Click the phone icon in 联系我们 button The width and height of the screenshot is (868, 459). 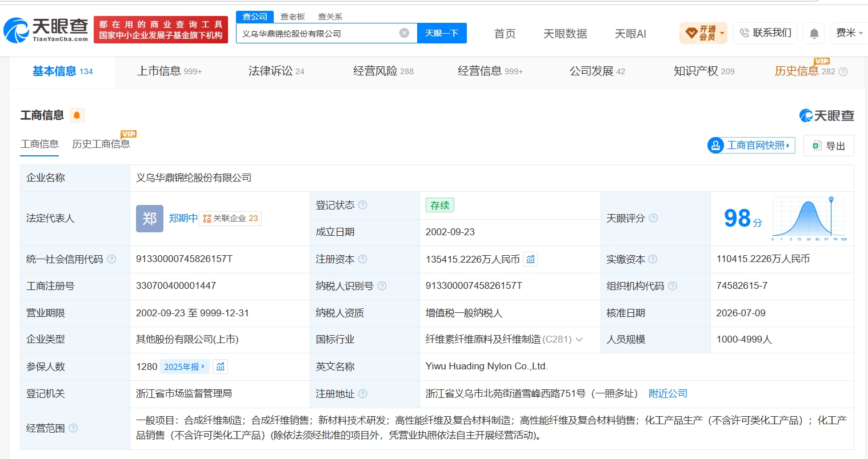(x=744, y=33)
